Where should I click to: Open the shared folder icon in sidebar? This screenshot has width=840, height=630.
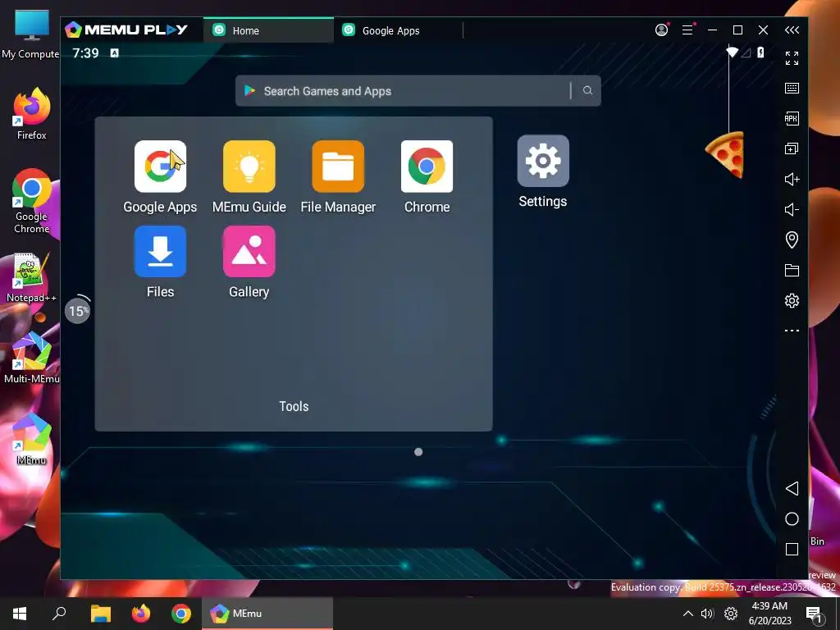click(792, 270)
